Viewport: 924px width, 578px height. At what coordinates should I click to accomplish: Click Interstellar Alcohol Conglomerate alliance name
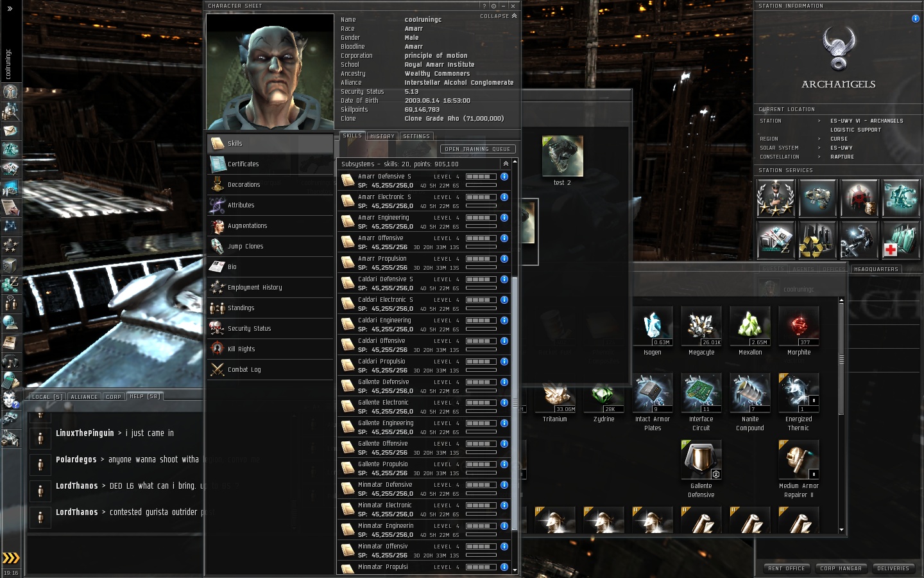point(459,83)
